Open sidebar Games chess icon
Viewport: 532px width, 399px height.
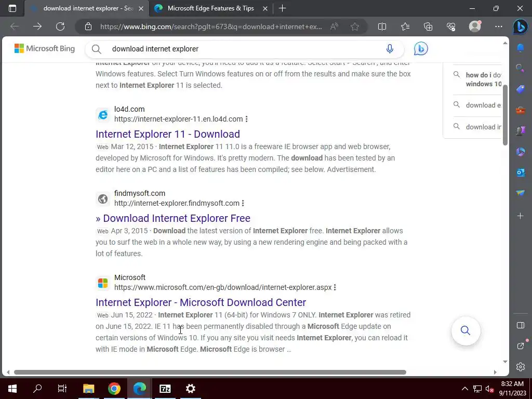[521, 130]
